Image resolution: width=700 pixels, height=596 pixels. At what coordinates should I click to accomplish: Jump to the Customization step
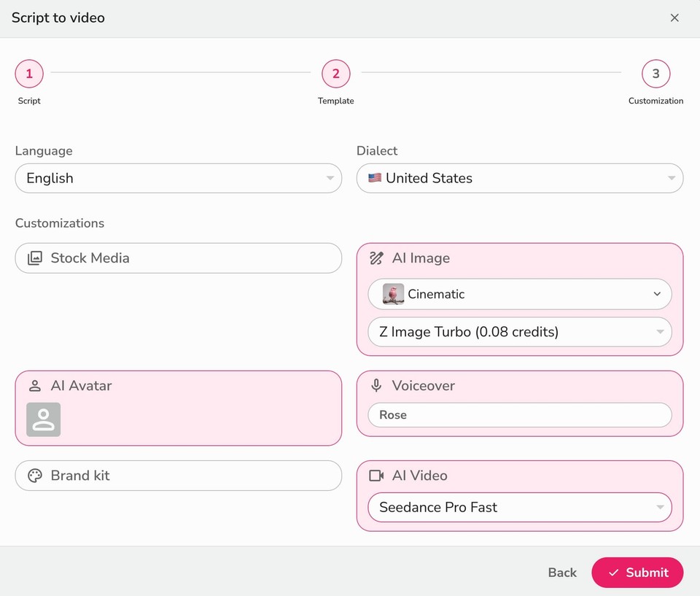point(656,73)
